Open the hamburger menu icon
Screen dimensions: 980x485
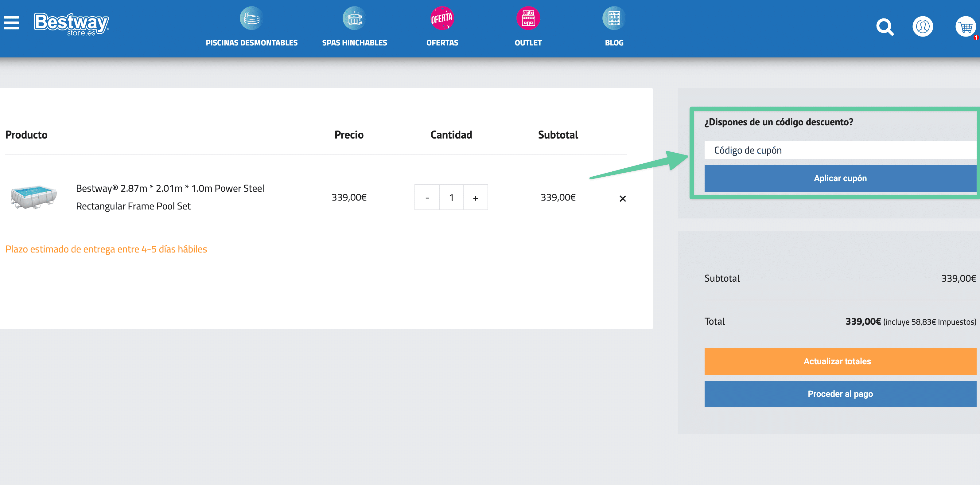pyautogui.click(x=11, y=23)
